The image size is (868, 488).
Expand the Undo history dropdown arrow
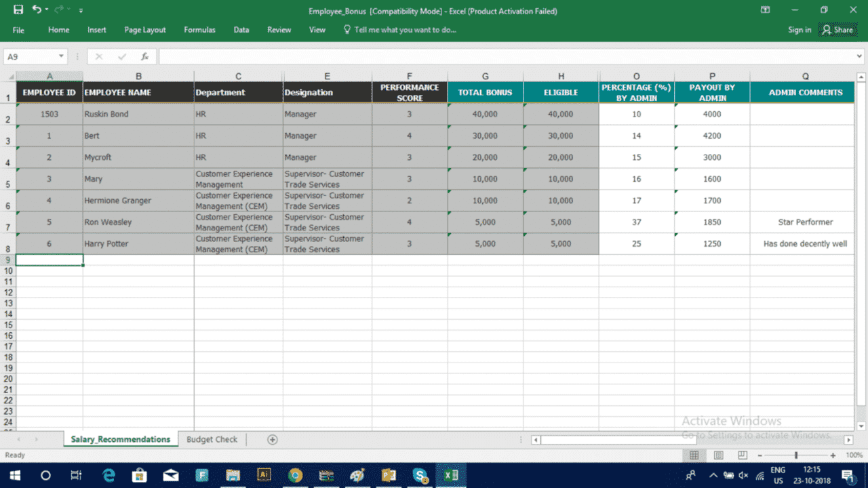[x=47, y=10]
